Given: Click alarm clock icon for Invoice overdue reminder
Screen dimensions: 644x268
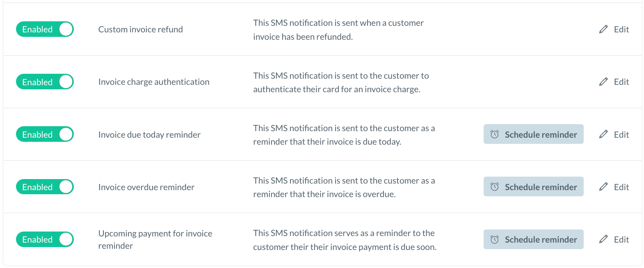Looking at the screenshot, I should click(495, 187).
